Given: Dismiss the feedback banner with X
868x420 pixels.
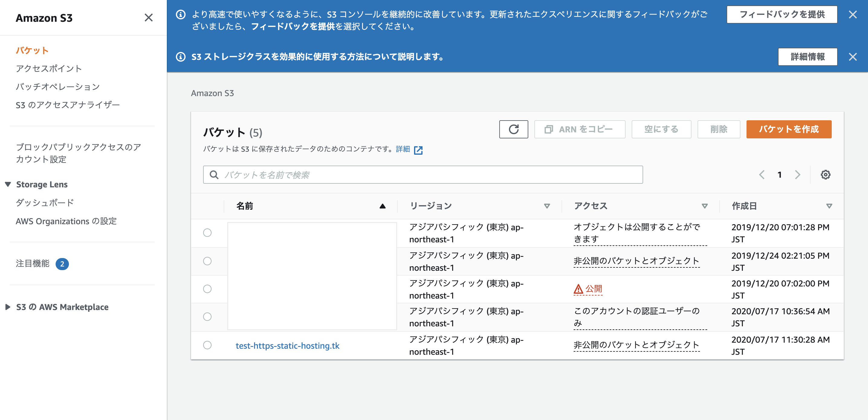Looking at the screenshot, I should (853, 15).
